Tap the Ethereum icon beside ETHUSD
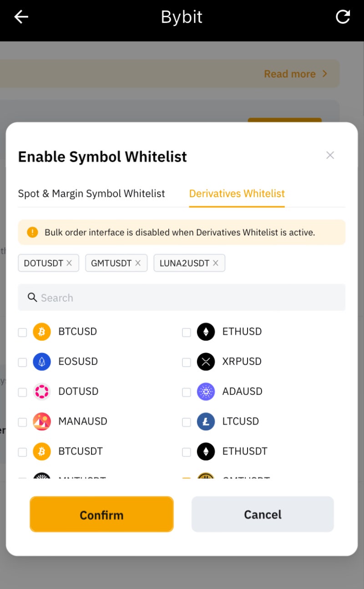Viewport: 364px width, 589px height. (x=206, y=332)
